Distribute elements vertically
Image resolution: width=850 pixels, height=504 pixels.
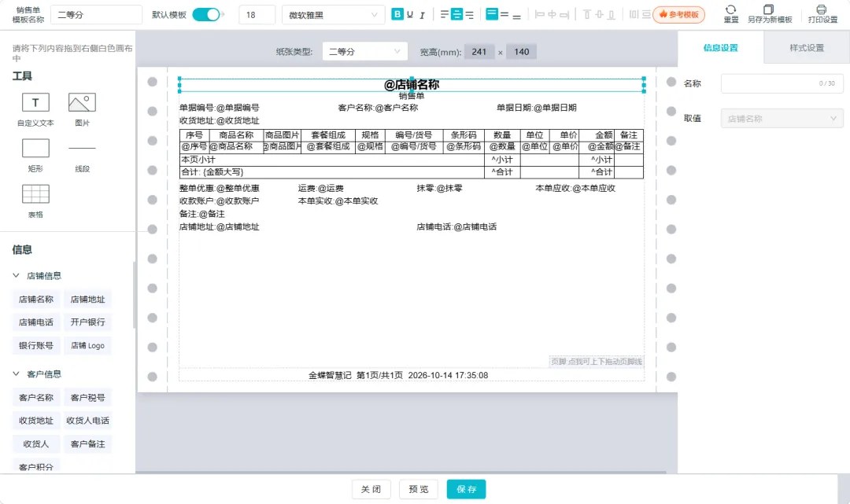(x=646, y=15)
